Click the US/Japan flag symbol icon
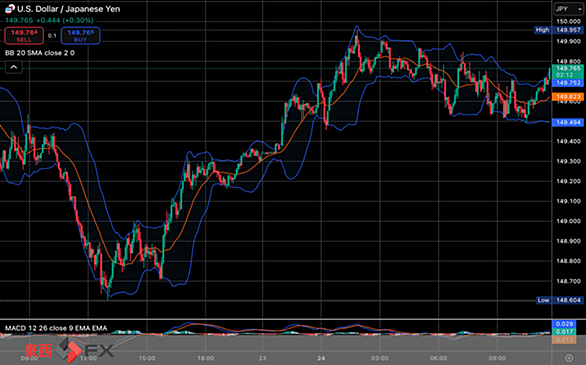Viewport: 586px width, 365px height. point(9,9)
